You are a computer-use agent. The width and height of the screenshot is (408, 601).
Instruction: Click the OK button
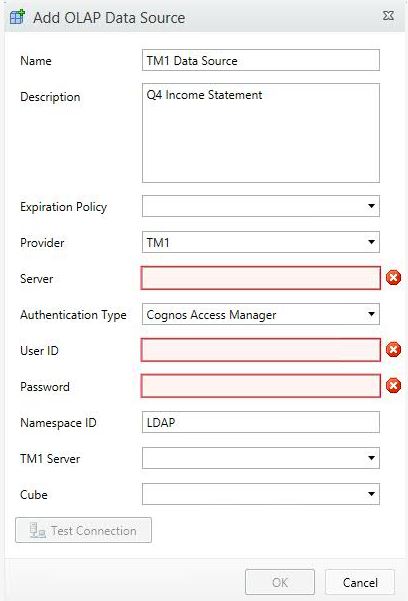pyautogui.click(x=280, y=582)
